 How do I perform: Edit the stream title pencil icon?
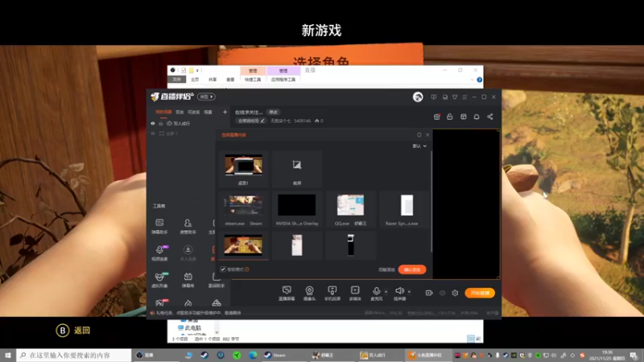tap(262, 121)
